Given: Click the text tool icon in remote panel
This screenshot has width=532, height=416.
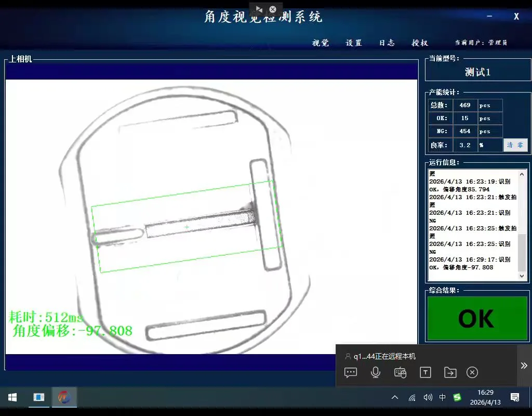Looking at the screenshot, I should [x=425, y=372].
